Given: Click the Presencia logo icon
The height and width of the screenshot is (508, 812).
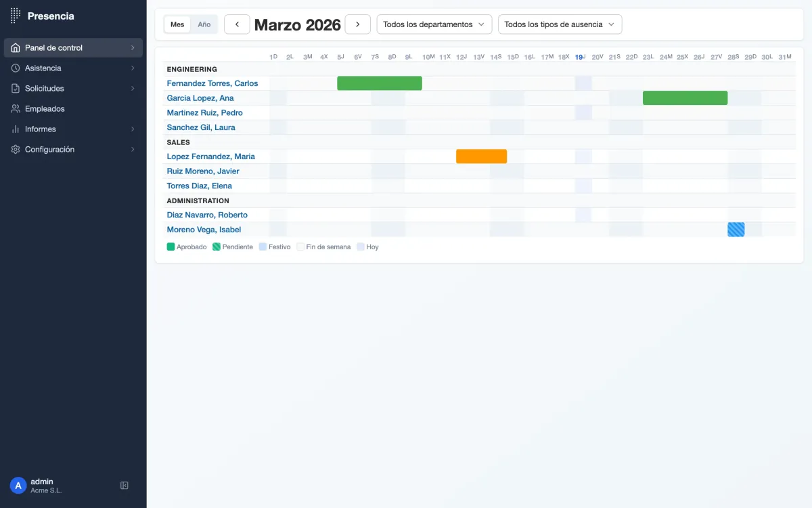Looking at the screenshot, I should pos(16,16).
